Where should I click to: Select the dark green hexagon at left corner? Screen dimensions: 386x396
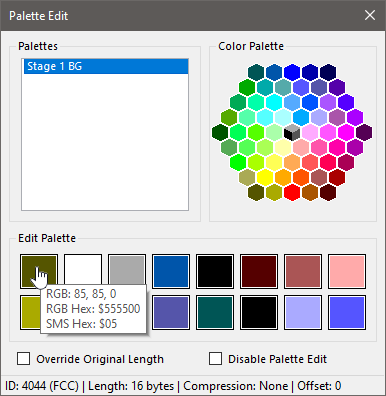click(220, 132)
